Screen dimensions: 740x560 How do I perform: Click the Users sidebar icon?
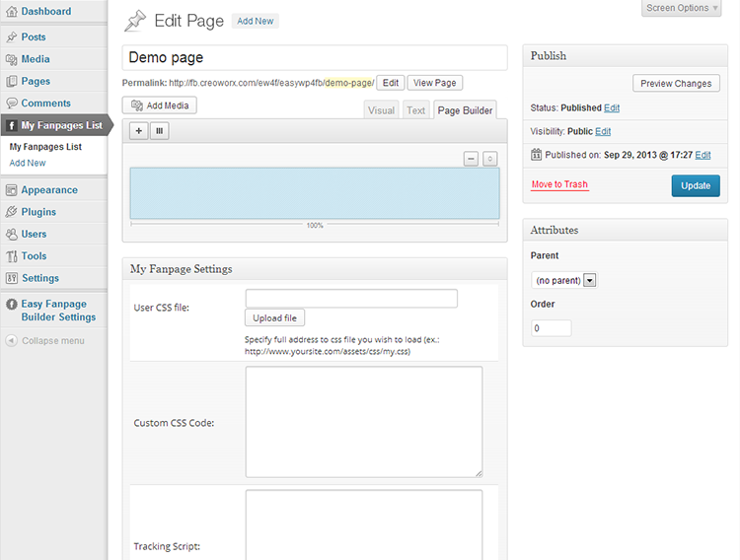[11, 234]
